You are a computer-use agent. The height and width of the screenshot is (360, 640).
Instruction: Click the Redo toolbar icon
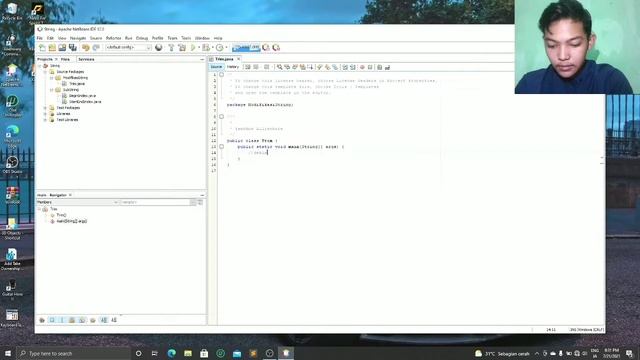pyautogui.click(x=96, y=48)
